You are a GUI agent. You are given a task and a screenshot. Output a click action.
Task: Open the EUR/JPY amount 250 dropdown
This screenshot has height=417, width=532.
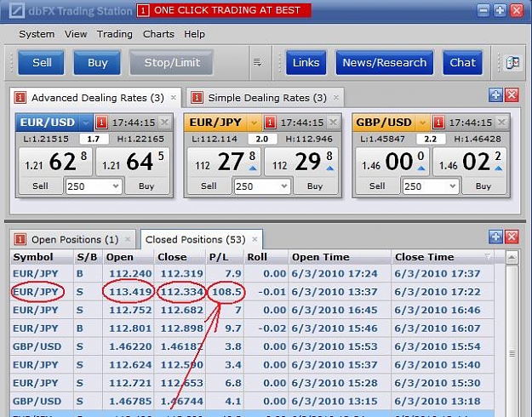click(284, 186)
